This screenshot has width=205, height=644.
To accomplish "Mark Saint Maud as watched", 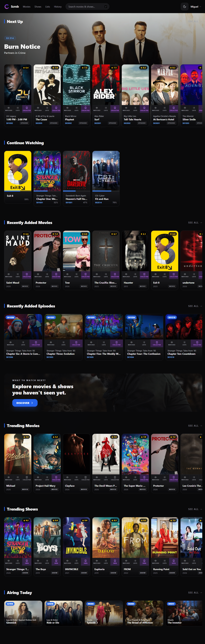I will click(x=9, y=275).
